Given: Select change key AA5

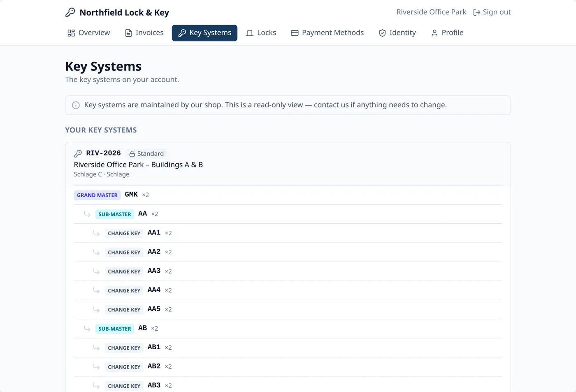Looking at the screenshot, I should [154, 309].
